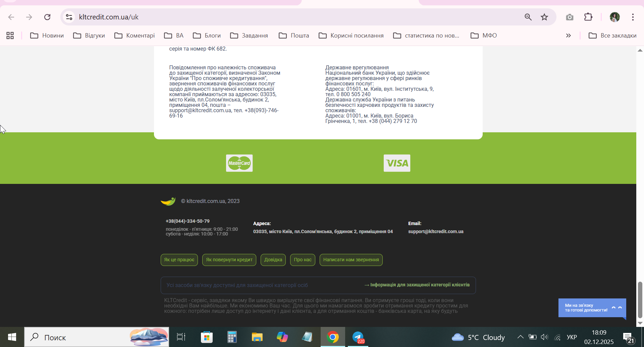Click scrollbar up arrow
Screen dimensions: 644x347
(640, 50)
